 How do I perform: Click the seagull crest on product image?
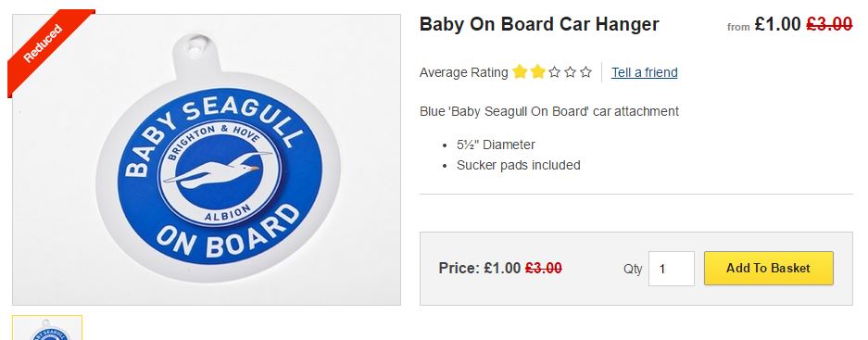pos(220,172)
